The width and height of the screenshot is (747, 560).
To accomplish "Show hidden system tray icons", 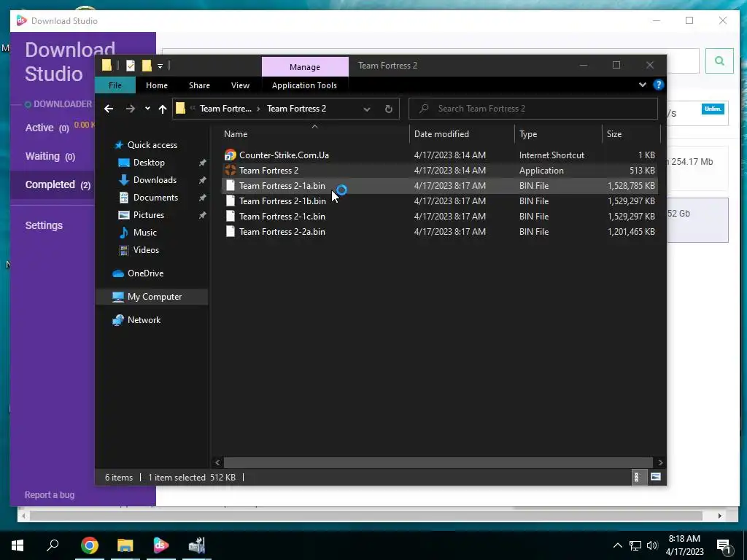I will [617, 545].
